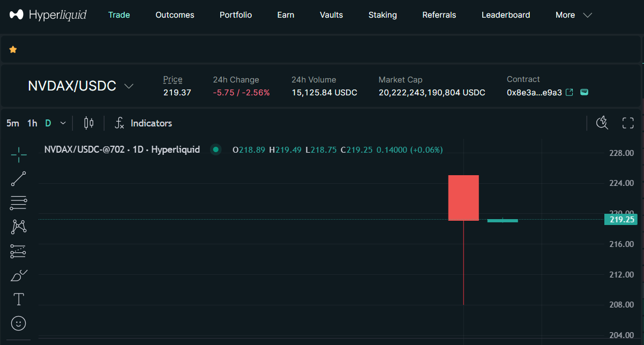Click the contract address 0x8e3a...e9a3
The image size is (644, 345).
click(x=534, y=93)
